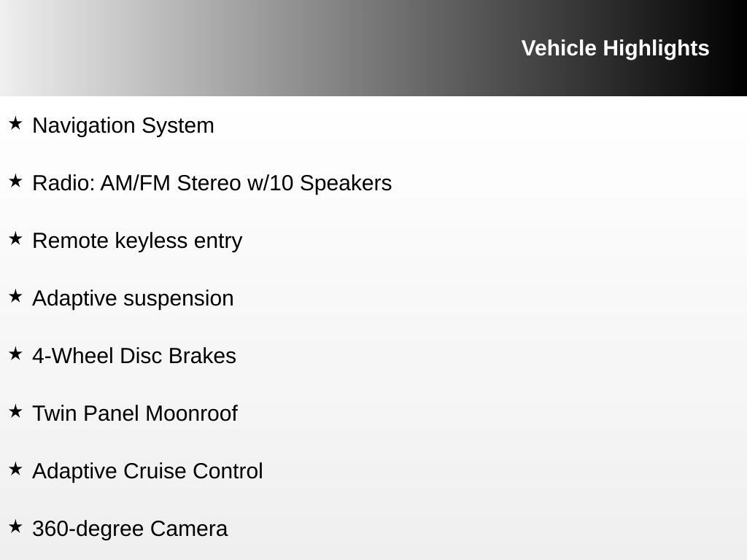Select the Adaptive Cruise Control text

pos(147,471)
